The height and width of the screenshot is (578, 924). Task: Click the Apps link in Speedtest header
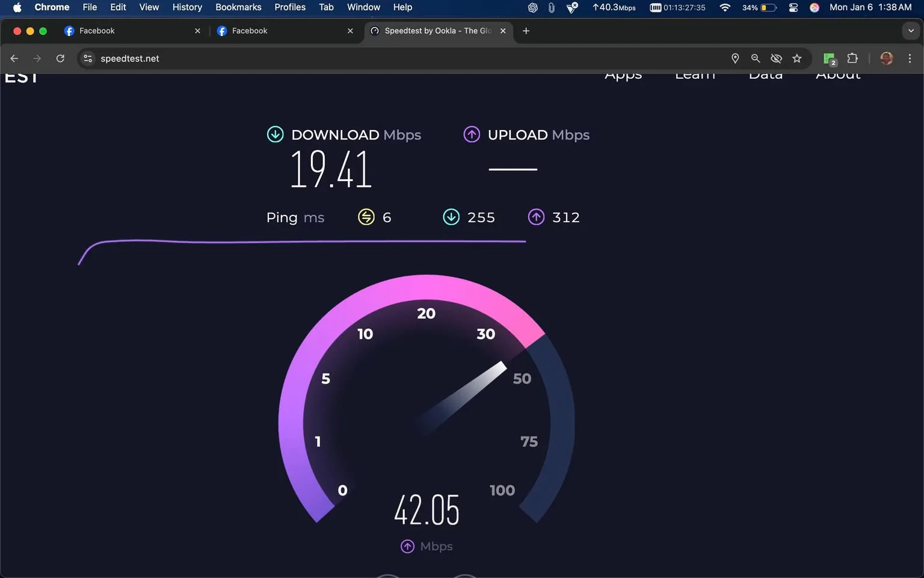pyautogui.click(x=623, y=73)
